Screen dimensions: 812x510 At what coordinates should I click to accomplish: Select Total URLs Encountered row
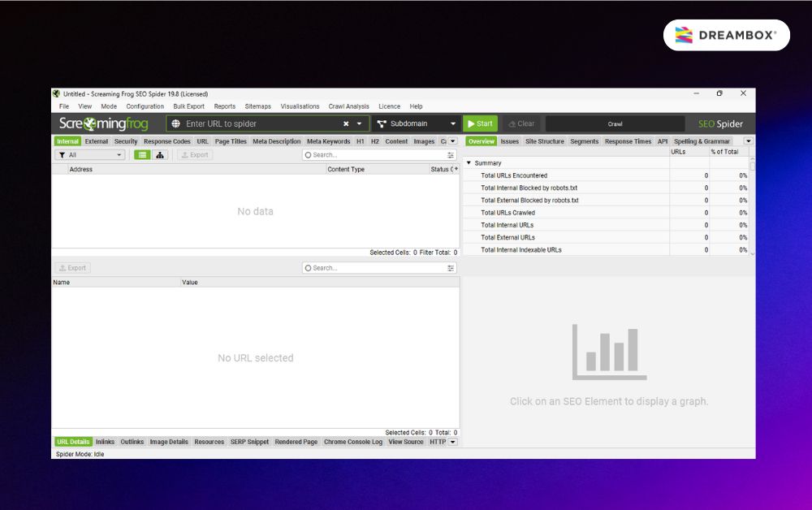pyautogui.click(x=606, y=175)
